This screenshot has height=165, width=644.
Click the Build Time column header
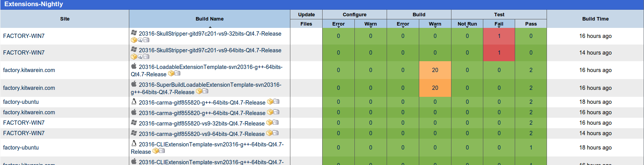tap(595, 19)
